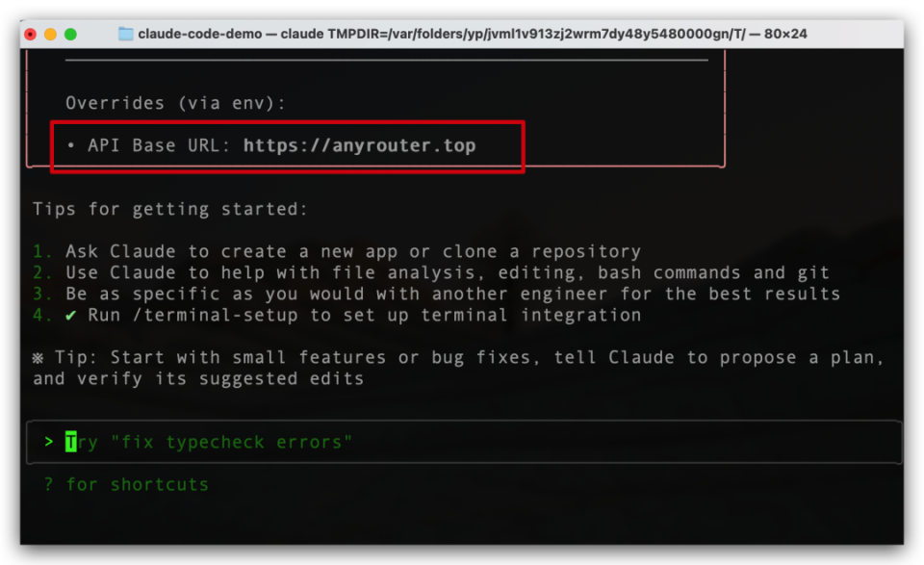Click the folder icon in the title bar
Image resolution: width=924 pixels, height=565 pixels.
pos(126,34)
